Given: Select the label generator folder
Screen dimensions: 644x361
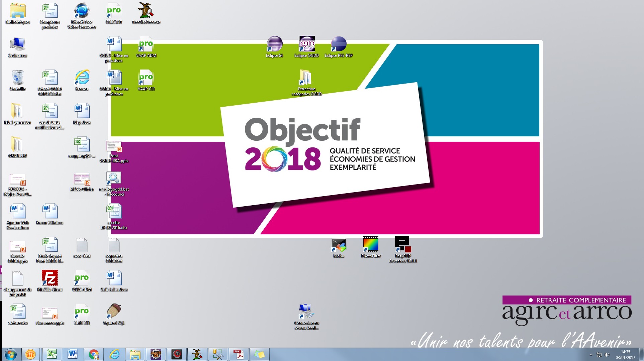Looking at the screenshot, I should (x=18, y=114).
